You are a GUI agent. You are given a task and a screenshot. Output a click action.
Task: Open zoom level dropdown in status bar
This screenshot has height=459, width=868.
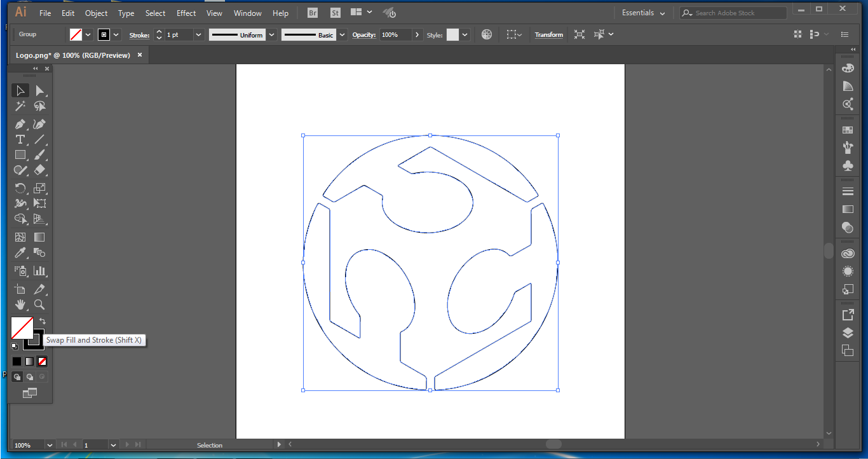pyautogui.click(x=48, y=445)
